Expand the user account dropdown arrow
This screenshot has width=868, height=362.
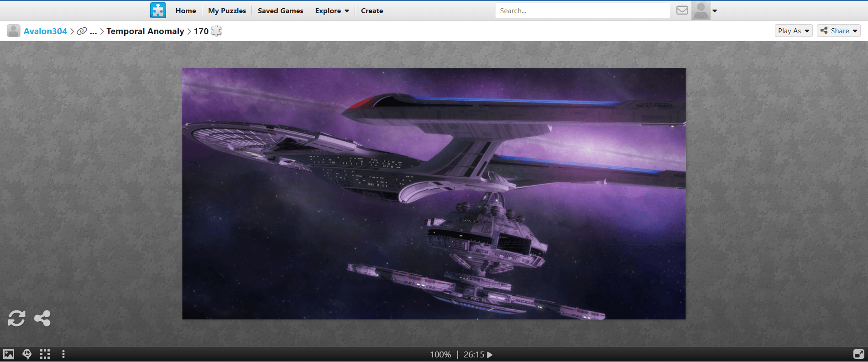715,11
